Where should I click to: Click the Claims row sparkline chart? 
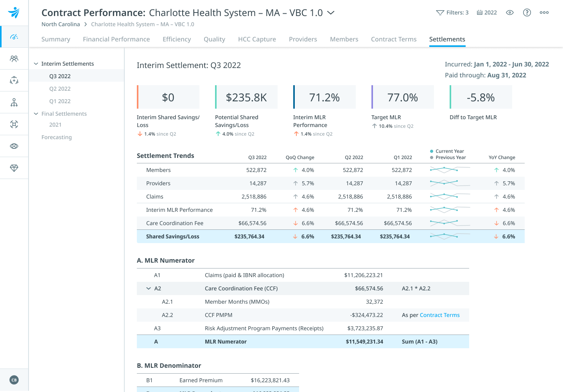tap(450, 196)
